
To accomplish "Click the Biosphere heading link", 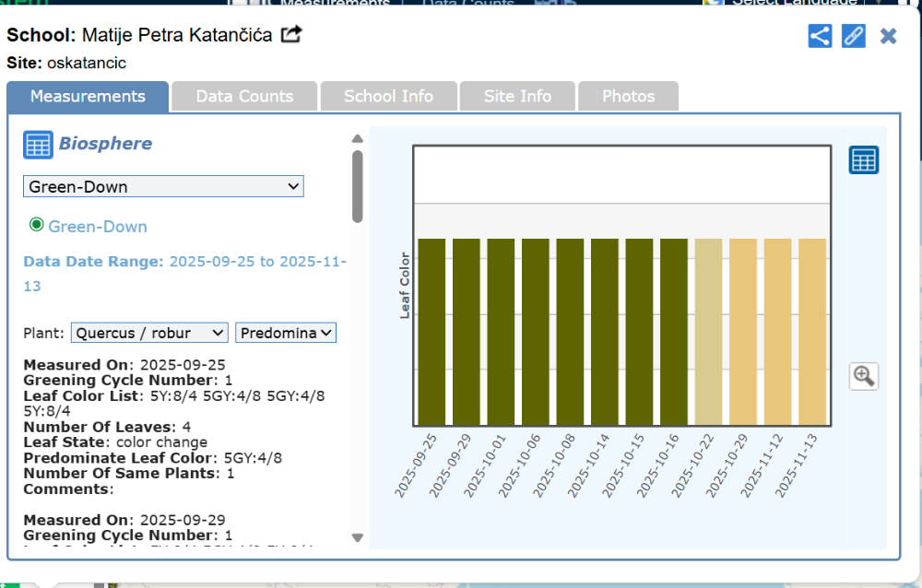I will [105, 144].
